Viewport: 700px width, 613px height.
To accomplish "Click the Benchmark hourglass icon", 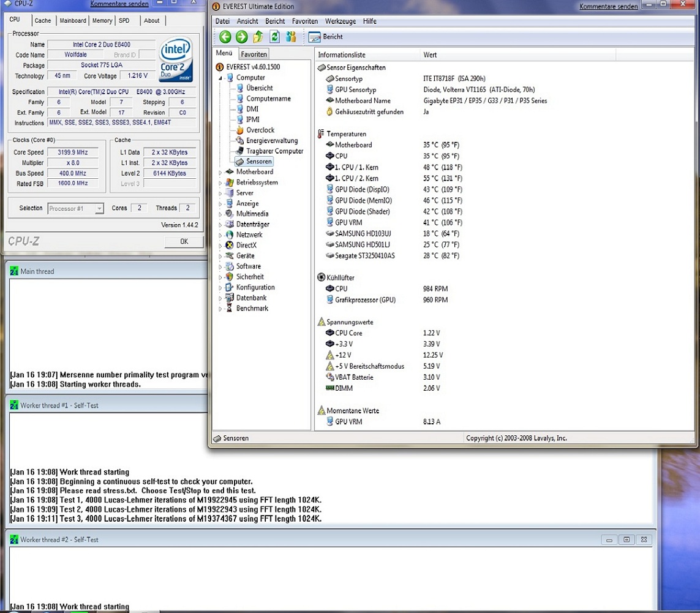I will click(230, 308).
